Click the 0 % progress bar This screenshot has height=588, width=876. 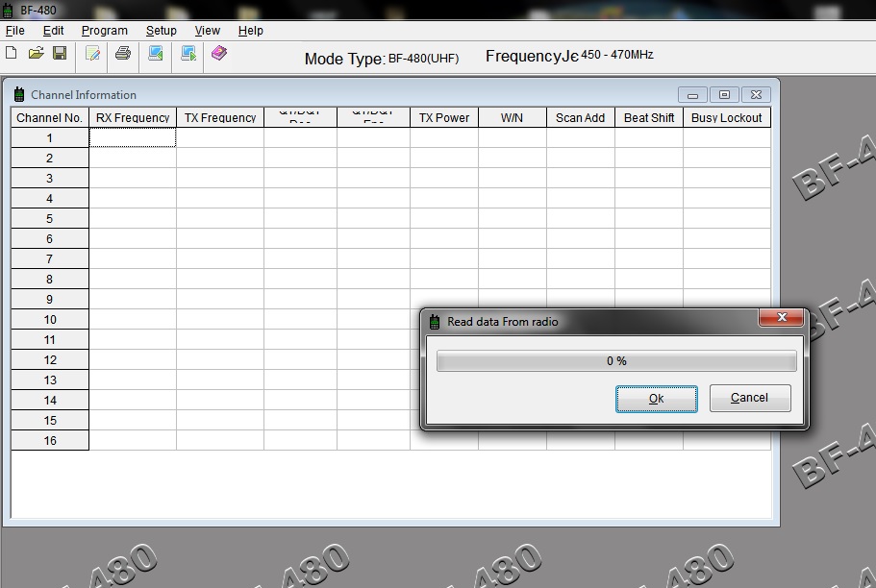pyautogui.click(x=615, y=361)
